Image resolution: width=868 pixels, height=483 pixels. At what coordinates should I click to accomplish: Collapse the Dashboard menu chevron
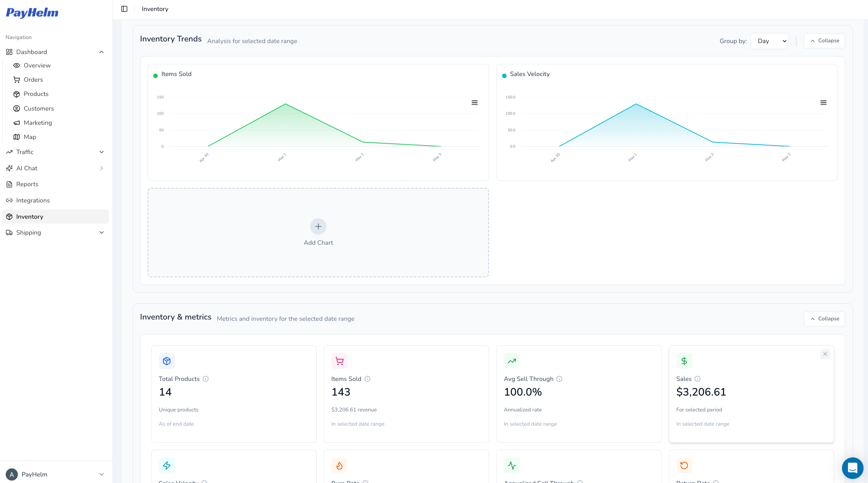102,52
